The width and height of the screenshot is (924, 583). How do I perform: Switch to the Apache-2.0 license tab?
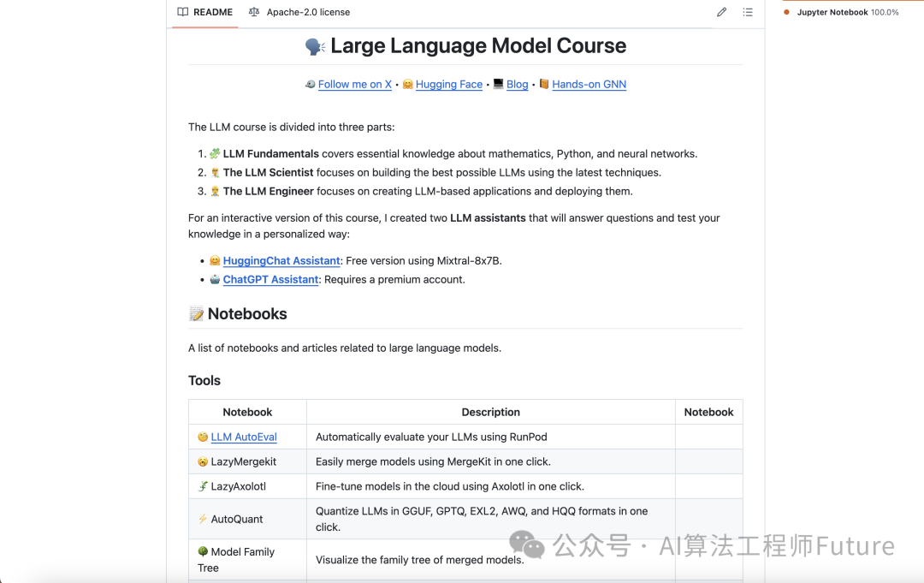tap(299, 12)
